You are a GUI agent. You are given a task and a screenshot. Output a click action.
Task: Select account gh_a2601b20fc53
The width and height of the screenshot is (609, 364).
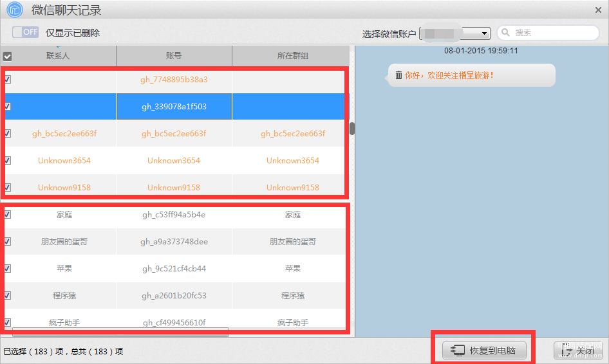point(174,295)
